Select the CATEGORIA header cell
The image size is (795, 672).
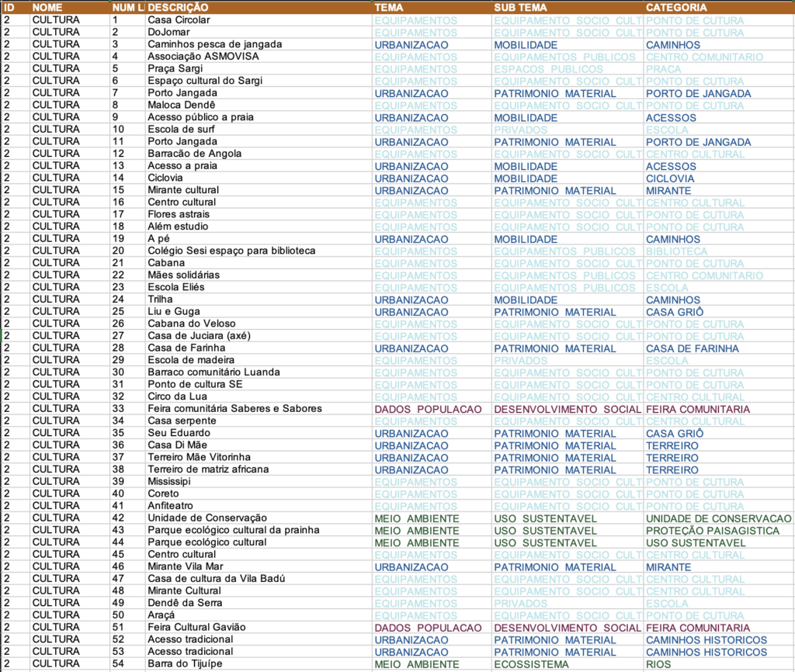(x=676, y=7)
